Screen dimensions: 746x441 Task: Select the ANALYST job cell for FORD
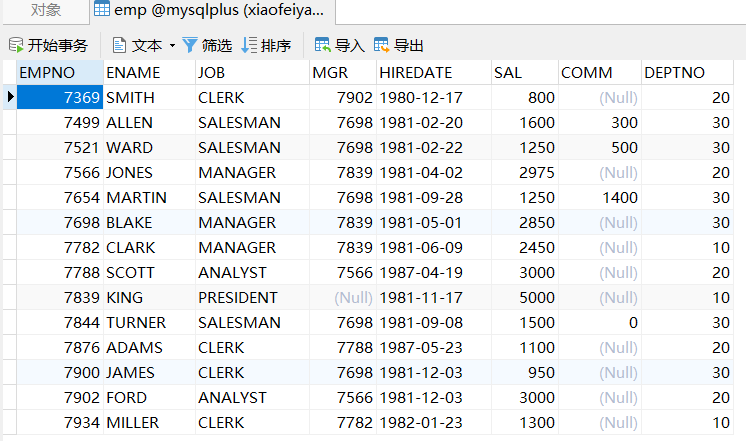pyautogui.click(x=253, y=397)
